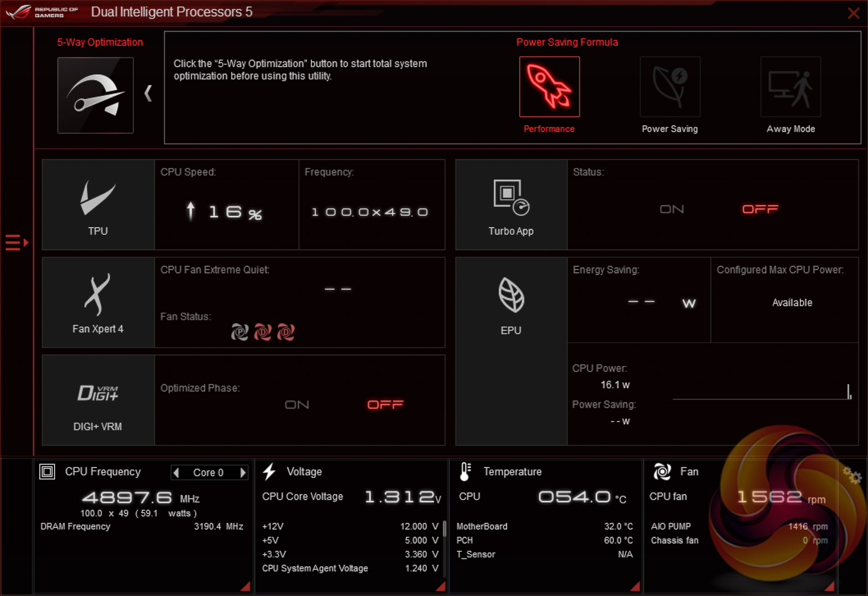Click the first red D fan status icon
This screenshot has width=868, height=596.
(263, 332)
